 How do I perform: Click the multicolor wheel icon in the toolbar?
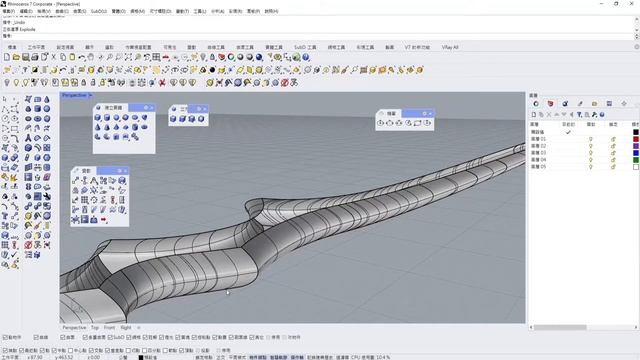coord(231,57)
